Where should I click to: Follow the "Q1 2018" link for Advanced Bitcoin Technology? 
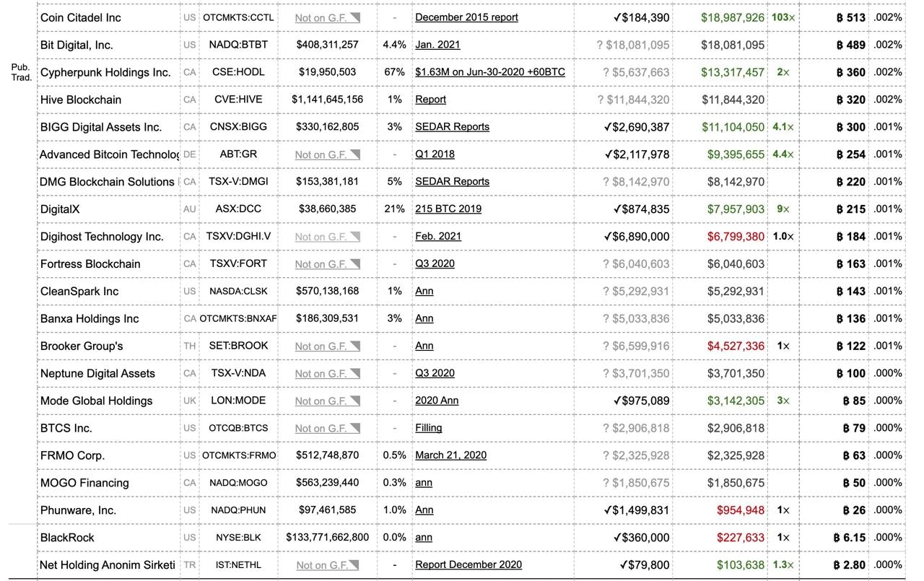coord(433,154)
